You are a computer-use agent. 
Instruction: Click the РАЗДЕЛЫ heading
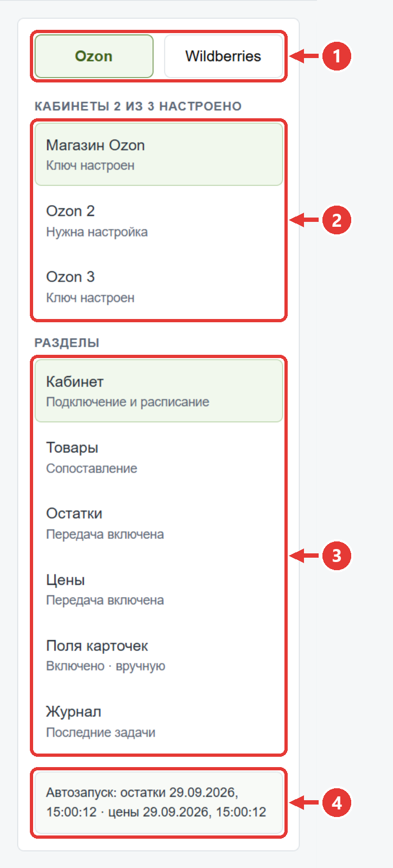point(67,343)
